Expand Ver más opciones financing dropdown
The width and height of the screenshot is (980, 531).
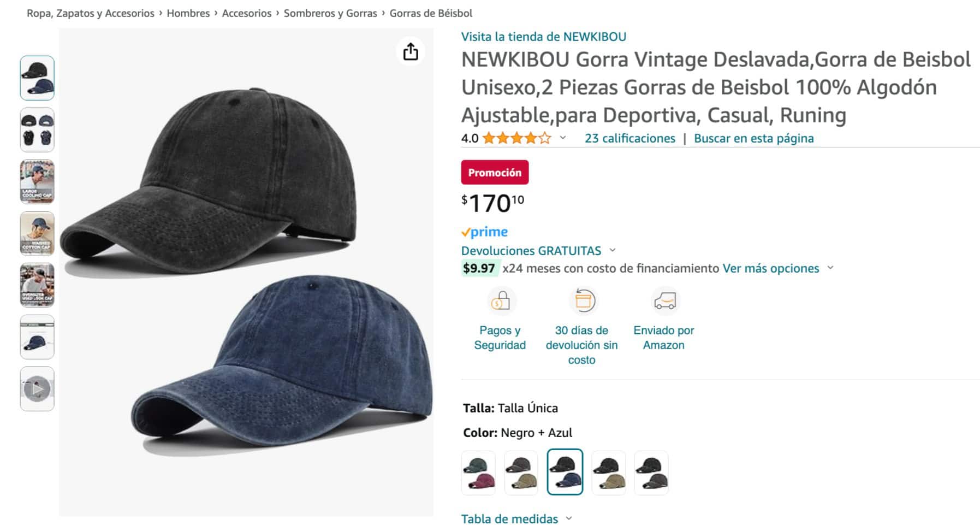coord(830,268)
